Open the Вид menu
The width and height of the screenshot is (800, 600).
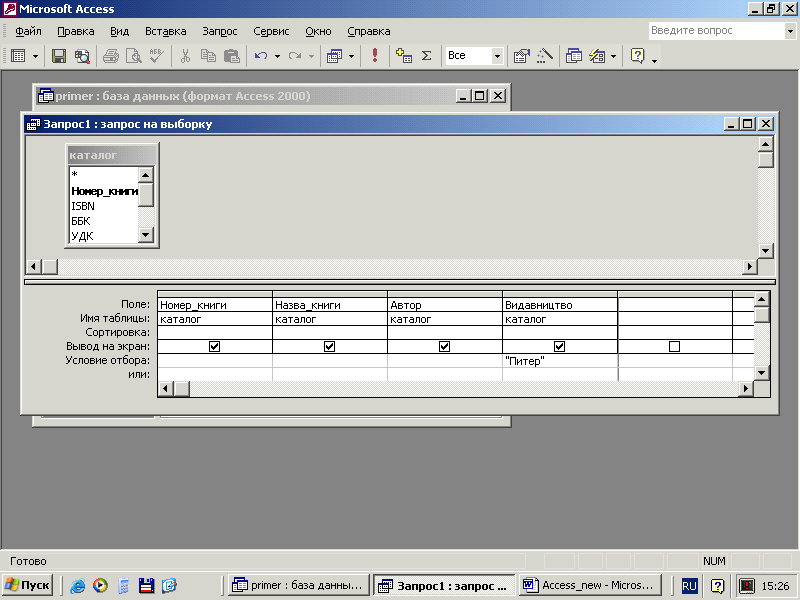[x=119, y=31]
